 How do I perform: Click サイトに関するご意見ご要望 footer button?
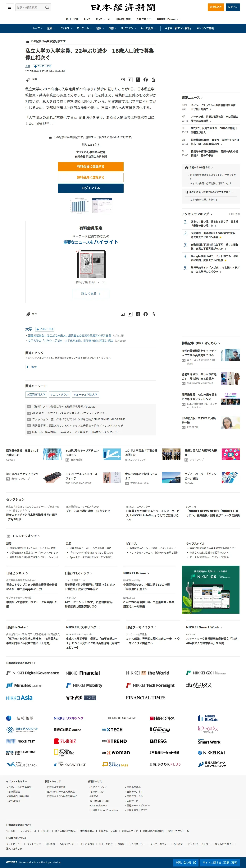tap(220, 863)
